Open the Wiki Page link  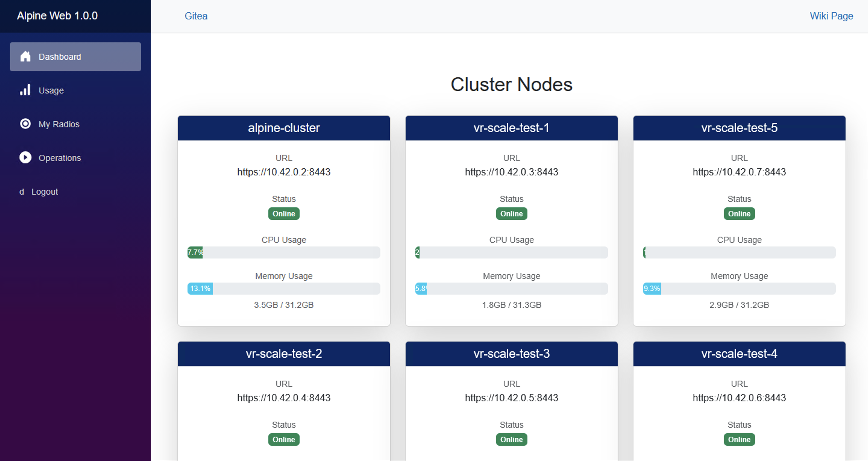pyautogui.click(x=831, y=16)
